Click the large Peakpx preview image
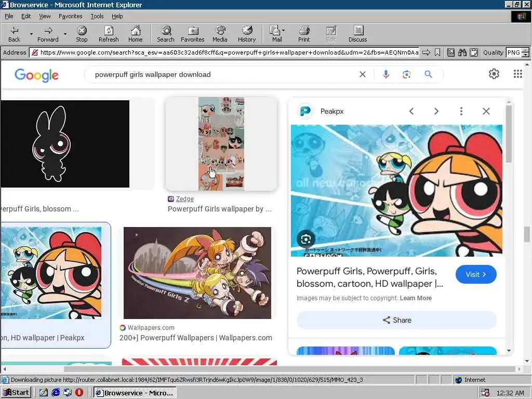Screen dimensions: 532x399 click(x=396, y=190)
